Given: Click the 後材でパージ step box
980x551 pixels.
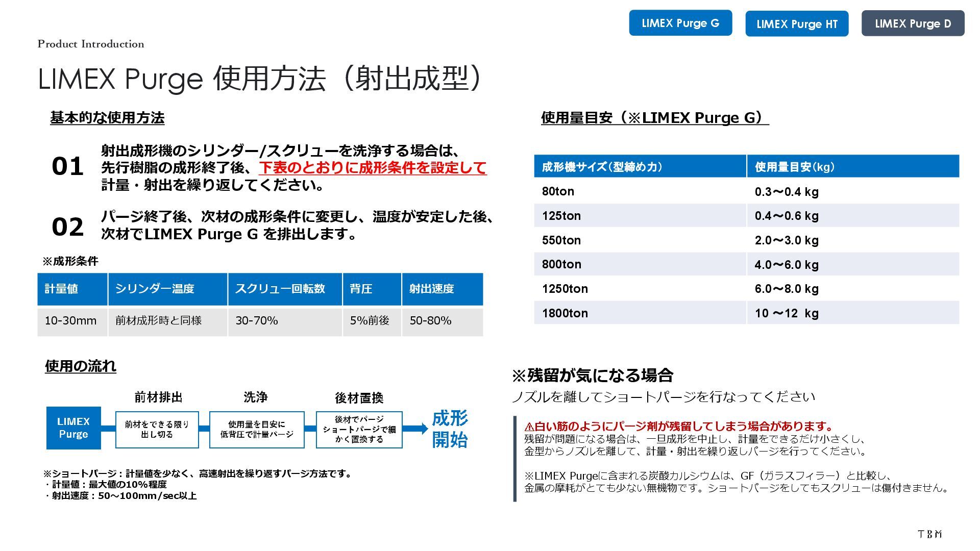Looking at the screenshot, I should pyautogui.click(x=359, y=430).
